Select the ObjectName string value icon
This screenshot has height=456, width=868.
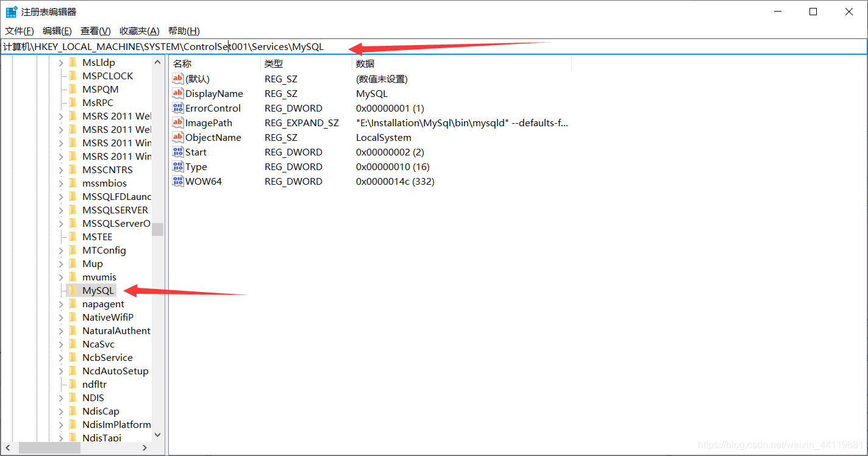point(178,137)
